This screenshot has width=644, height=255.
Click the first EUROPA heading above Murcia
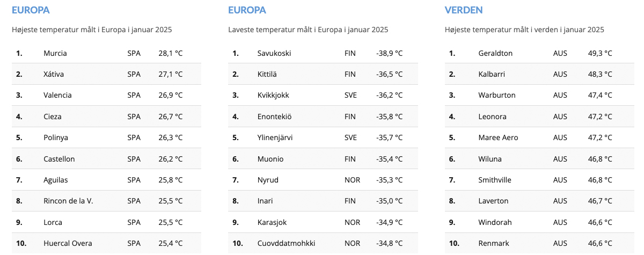(31, 10)
